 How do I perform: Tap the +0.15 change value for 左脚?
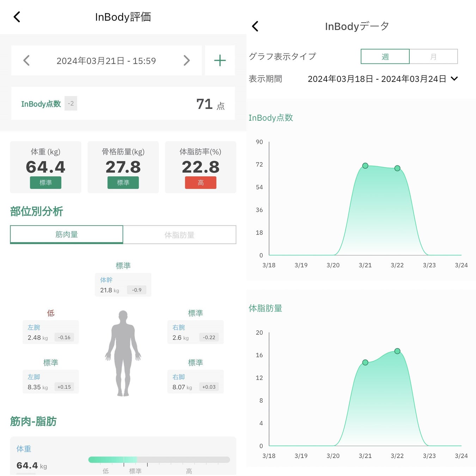click(64, 387)
